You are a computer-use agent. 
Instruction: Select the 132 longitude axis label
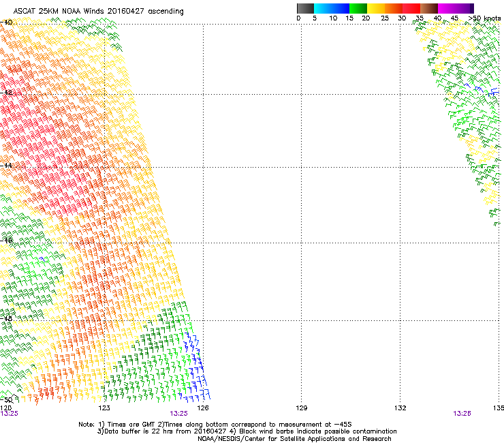click(400, 408)
